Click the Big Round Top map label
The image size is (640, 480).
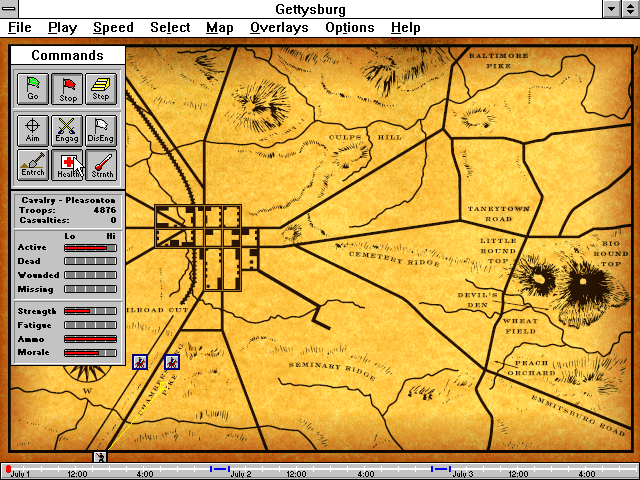611,253
